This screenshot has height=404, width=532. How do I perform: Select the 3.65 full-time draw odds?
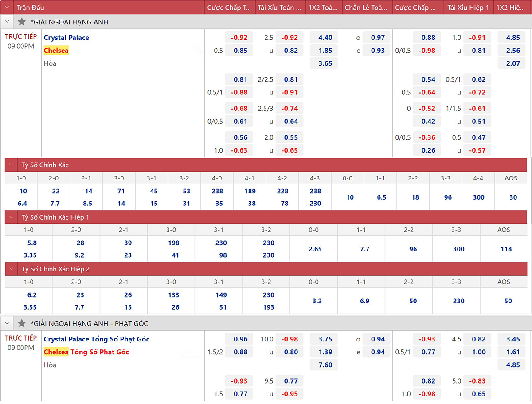(x=325, y=63)
